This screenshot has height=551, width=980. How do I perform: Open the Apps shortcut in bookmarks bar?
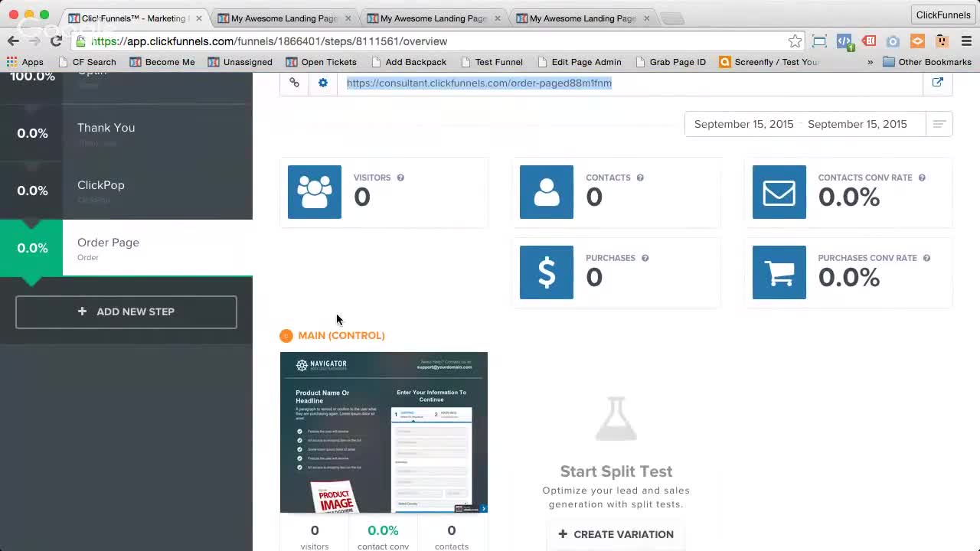24,62
